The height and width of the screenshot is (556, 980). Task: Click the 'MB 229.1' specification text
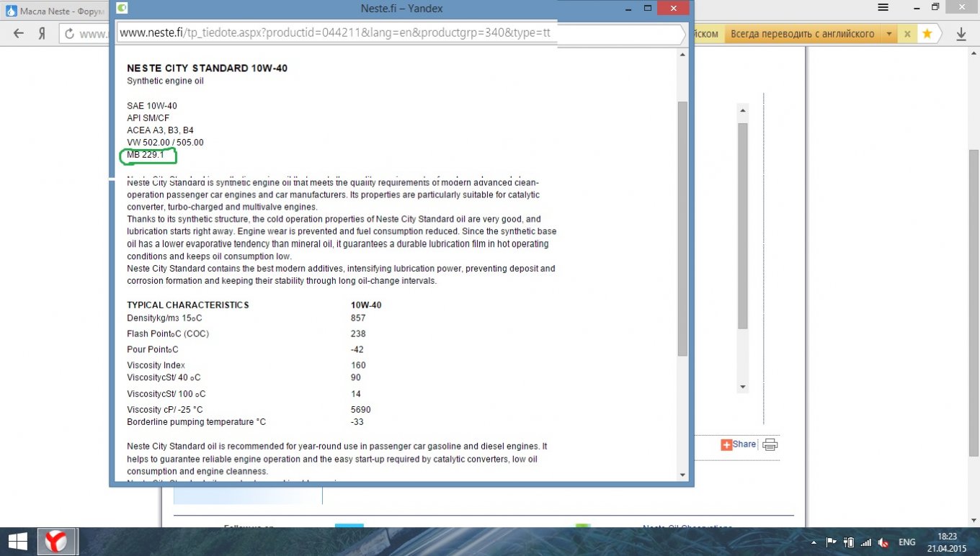click(x=146, y=155)
